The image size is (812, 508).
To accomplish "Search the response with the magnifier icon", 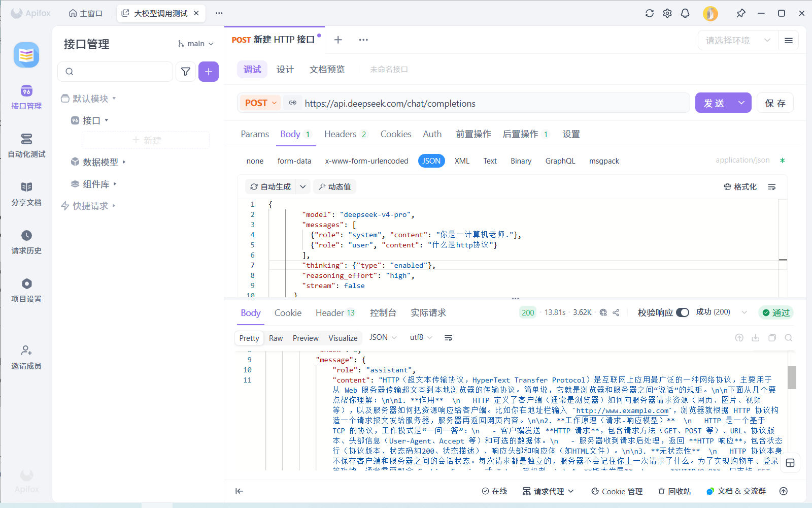I will [789, 338].
